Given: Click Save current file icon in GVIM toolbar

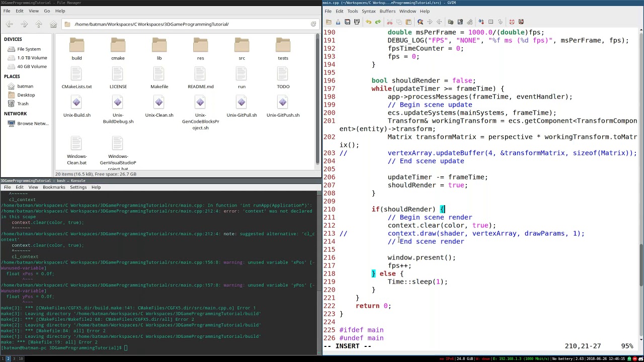Looking at the screenshot, I should 338,22.
